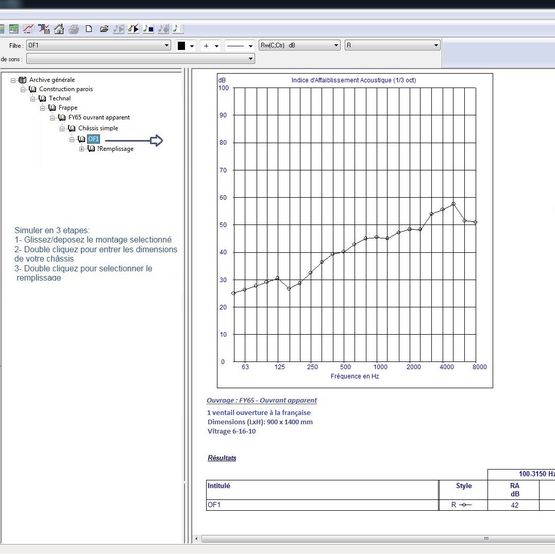Screen dimensions: 555x554
Task: Click the book icon beside OF1
Action: click(81, 139)
